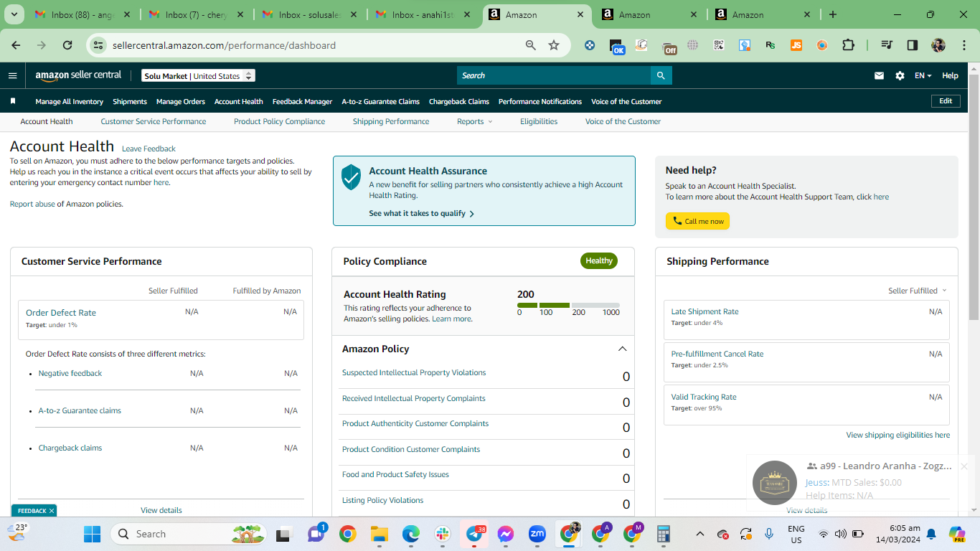
Task: Switch to the Customer Service Performance tab
Action: tap(154, 121)
